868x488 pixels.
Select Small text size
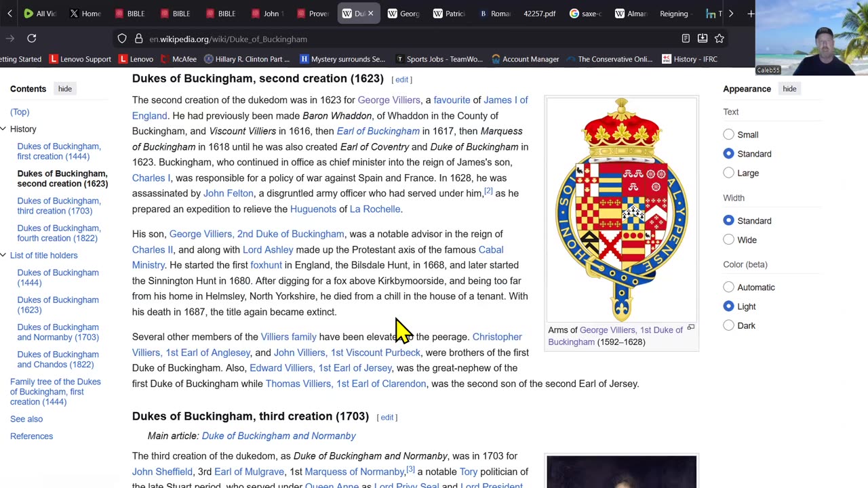tap(728, 135)
